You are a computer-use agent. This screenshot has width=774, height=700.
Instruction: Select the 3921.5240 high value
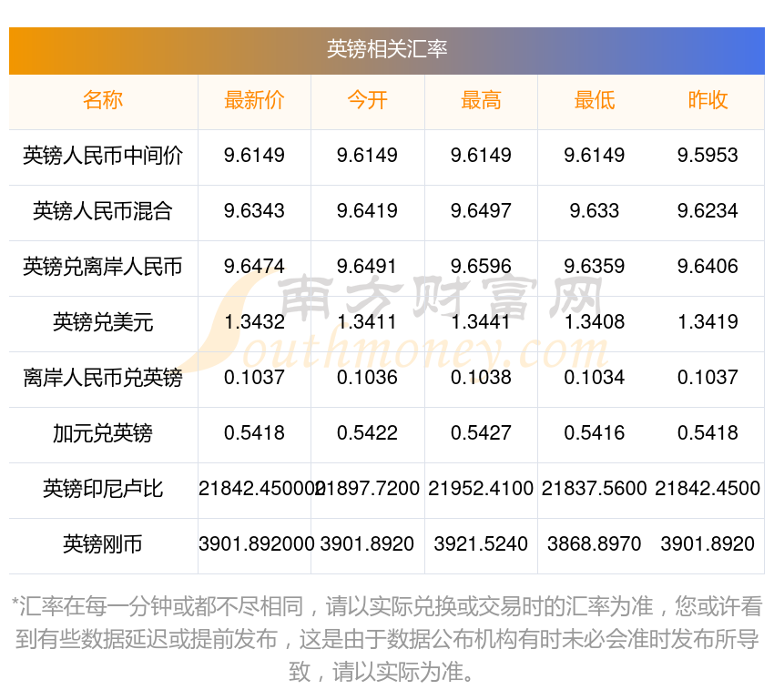click(481, 544)
